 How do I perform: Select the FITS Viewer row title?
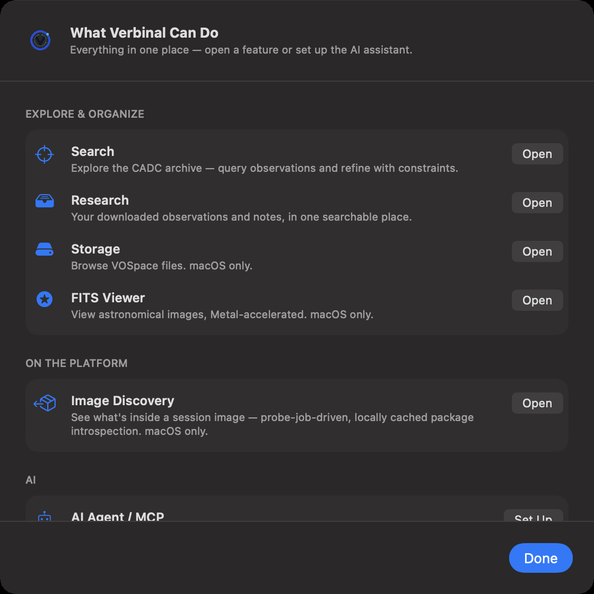coord(108,298)
